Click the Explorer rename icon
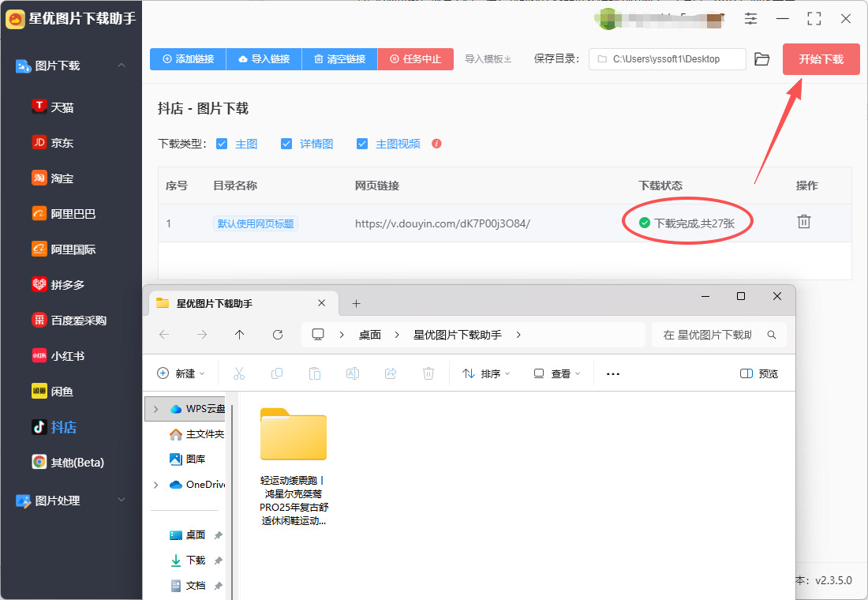868x600 pixels. tap(353, 373)
